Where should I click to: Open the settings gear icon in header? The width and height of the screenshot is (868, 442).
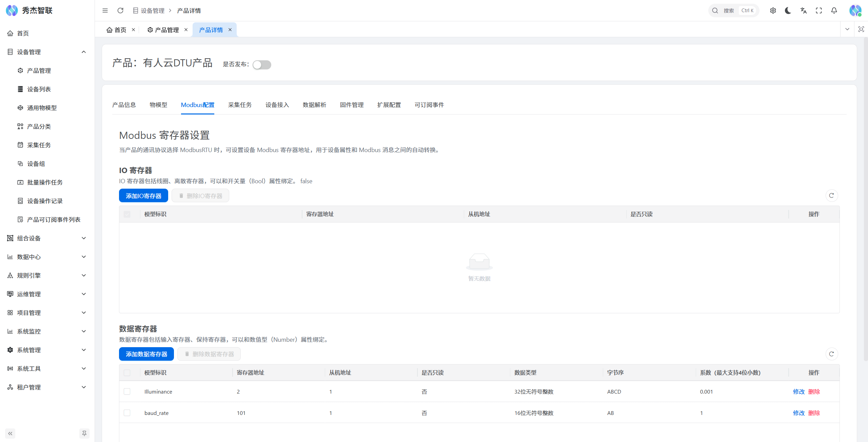(x=773, y=10)
